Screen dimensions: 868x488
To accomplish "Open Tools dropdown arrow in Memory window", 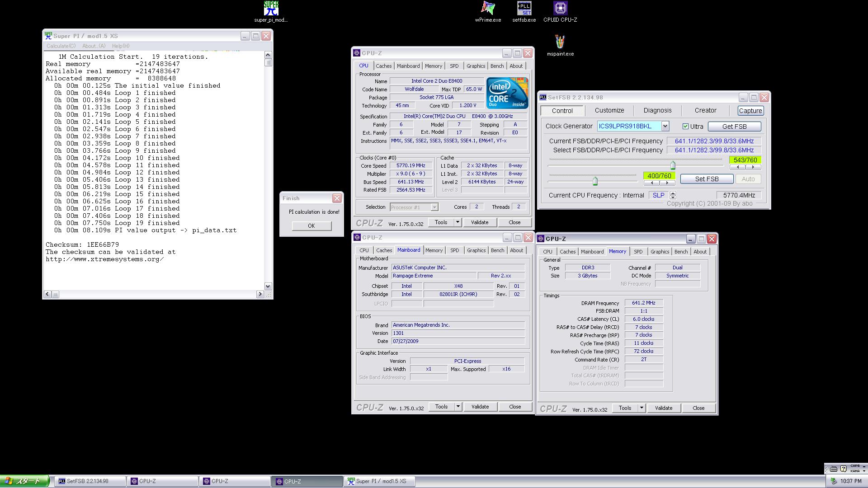I will 642,408.
